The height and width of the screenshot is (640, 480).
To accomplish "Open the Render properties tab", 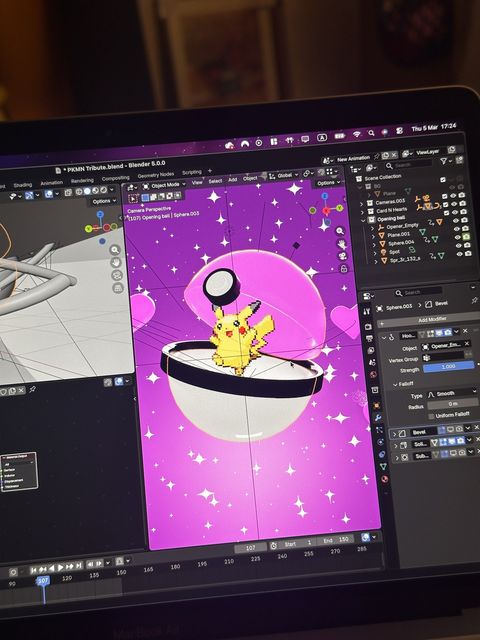I will coord(368,326).
